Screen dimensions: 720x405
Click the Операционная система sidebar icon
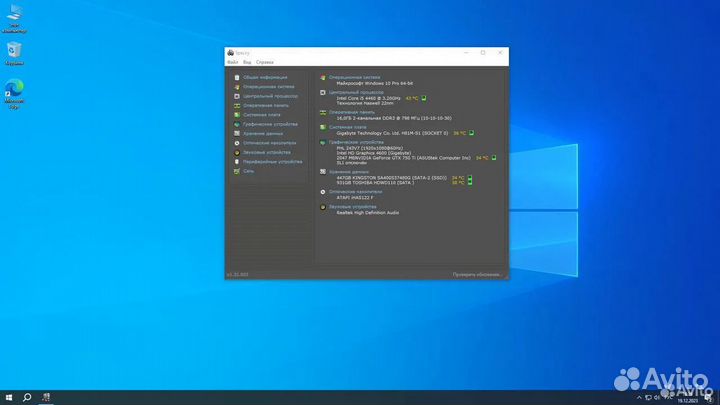(237, 86)
